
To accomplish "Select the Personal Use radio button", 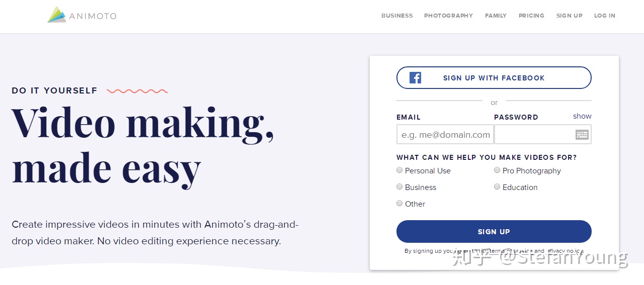I will click(x=399, y=170).
